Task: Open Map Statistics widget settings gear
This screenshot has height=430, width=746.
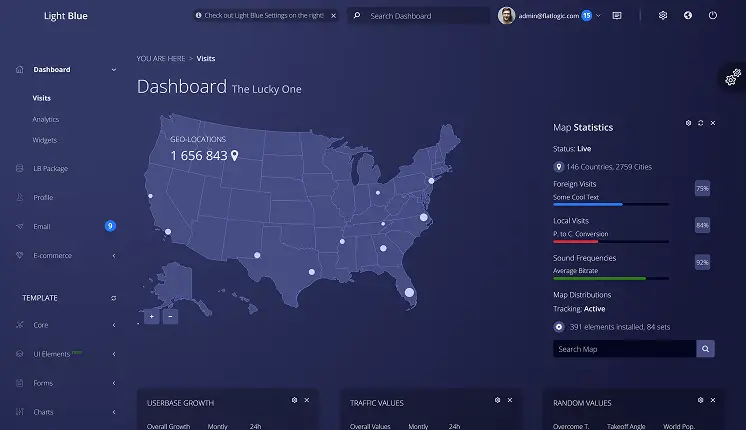Action: tap(688, 123)
